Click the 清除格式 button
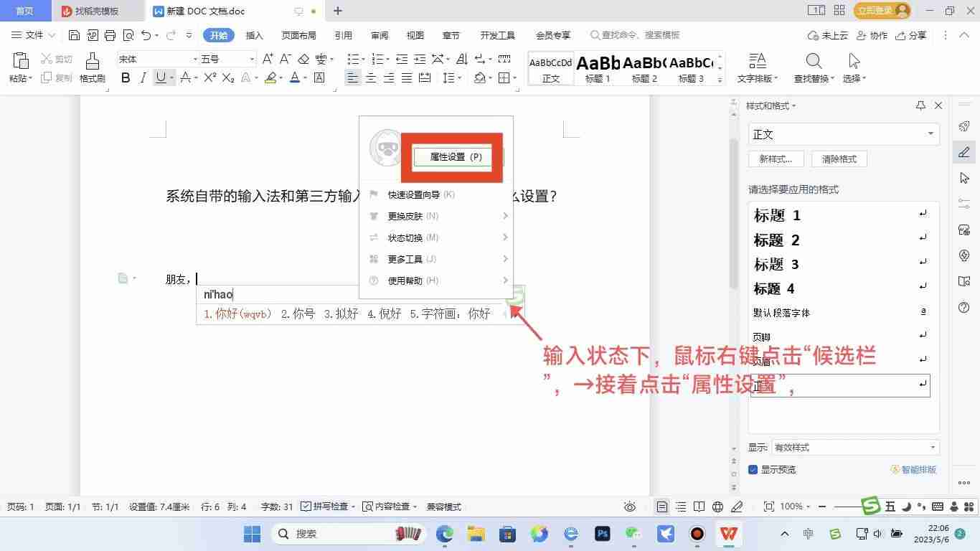The height and width of the screenshot is (551, 980). [839, 159]
